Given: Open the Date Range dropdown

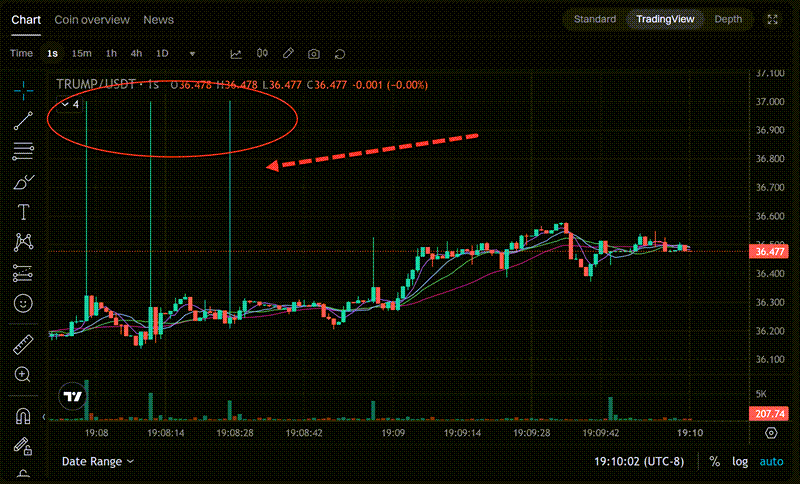Looking at the screenshot, I should click(x=99, y=461).
